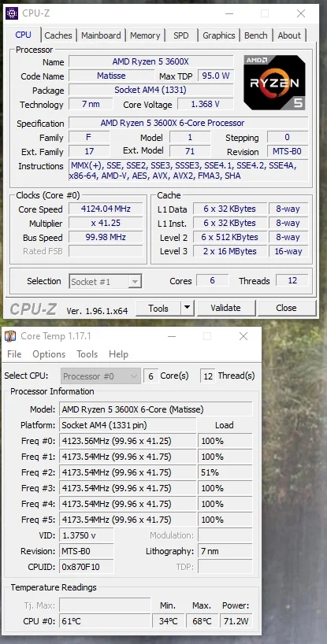This screenshot has width=327, height=644.
Task: Select the Memory tab in CPU-Z
Action: pos(145,35)
